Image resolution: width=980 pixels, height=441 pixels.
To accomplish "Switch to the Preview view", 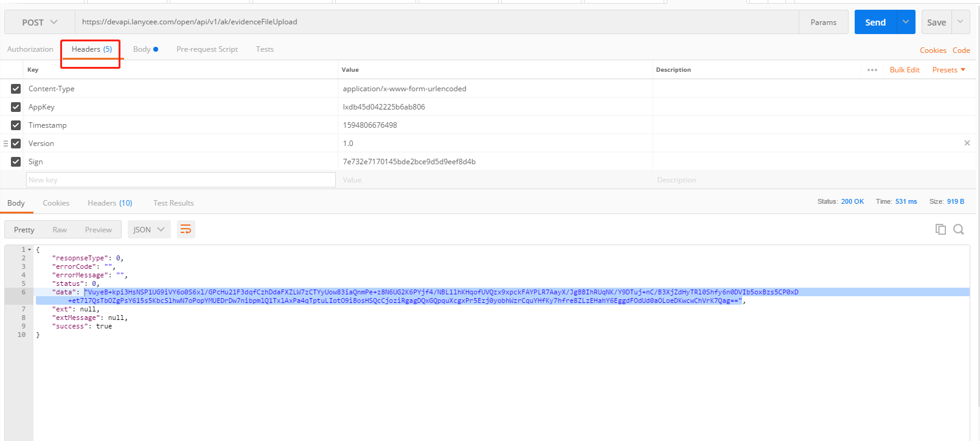I will point(99,230).
